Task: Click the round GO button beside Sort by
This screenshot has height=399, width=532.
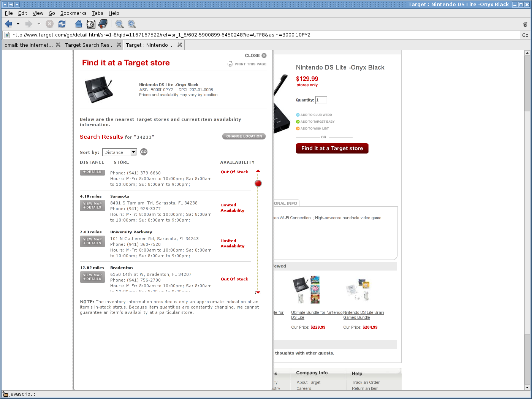Action: pyautogui.click(x=144, y=152)
